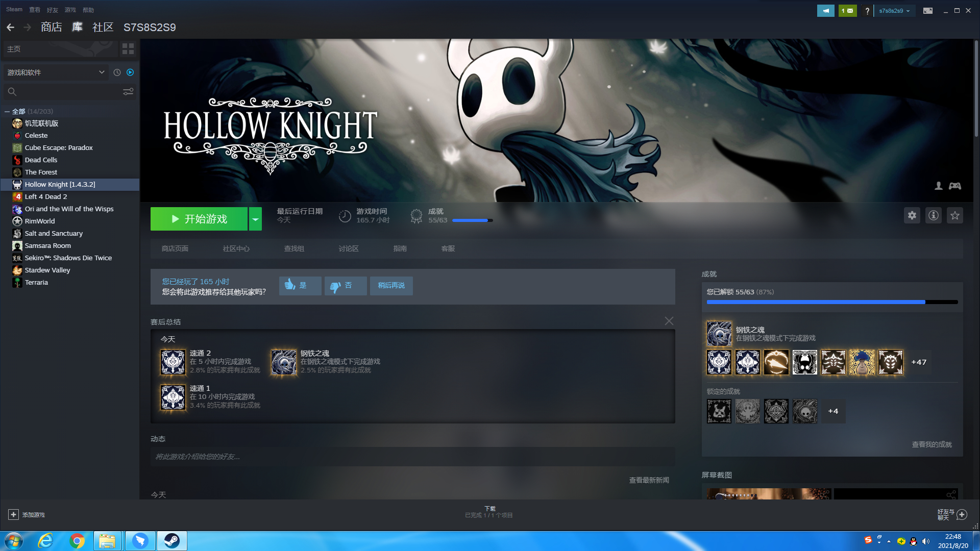This screenshot has width=980, height=551.
Task: Open s7s8s2s9 account dropdown
Action: [894, 11]
